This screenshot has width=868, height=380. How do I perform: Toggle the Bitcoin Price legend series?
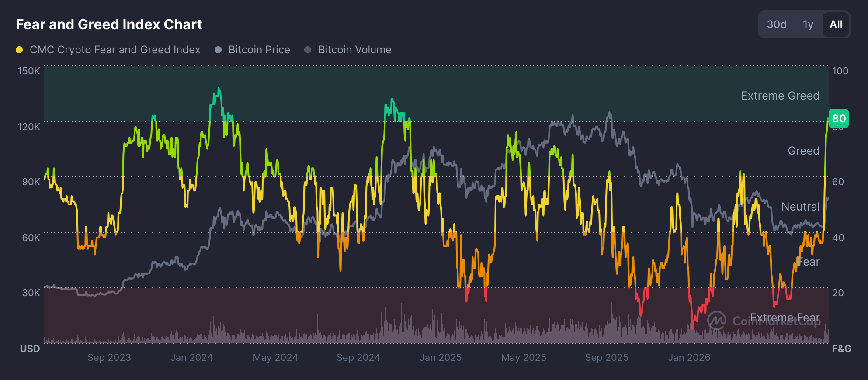click(x=253, y=50)
